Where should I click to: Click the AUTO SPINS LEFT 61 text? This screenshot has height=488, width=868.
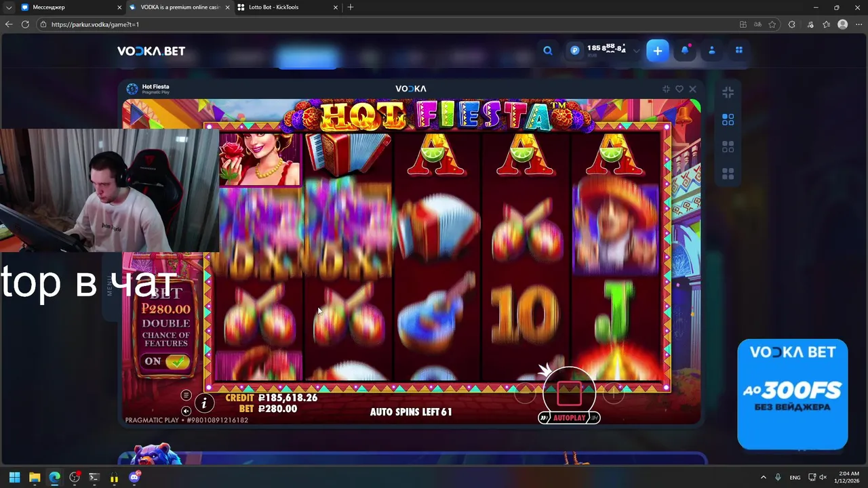pyautogui.click(x=411, y=411)
